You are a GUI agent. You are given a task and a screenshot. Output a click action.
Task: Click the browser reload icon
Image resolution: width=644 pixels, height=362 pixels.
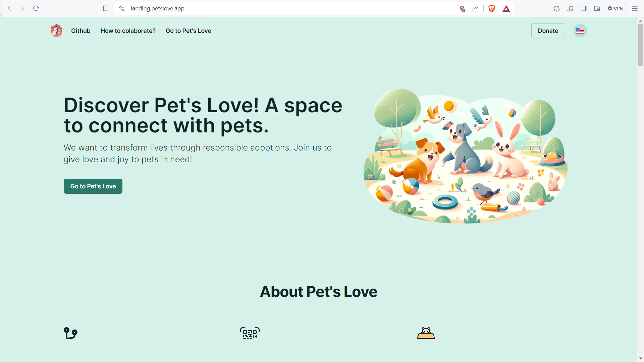coord(36,8)
